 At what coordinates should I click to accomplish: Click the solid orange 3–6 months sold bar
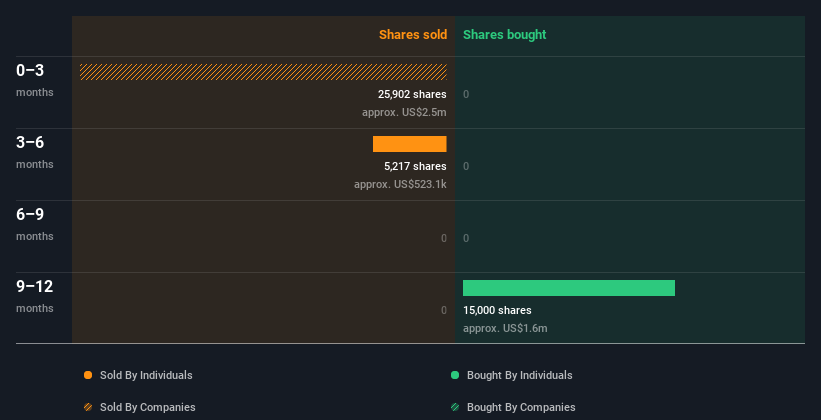[x=409, y=144]
